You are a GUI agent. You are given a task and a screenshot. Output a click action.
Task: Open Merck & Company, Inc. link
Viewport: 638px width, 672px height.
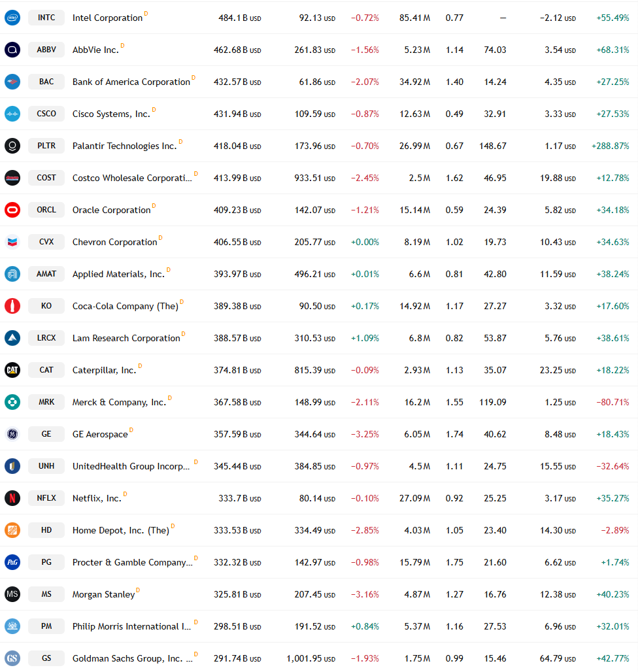119,402
